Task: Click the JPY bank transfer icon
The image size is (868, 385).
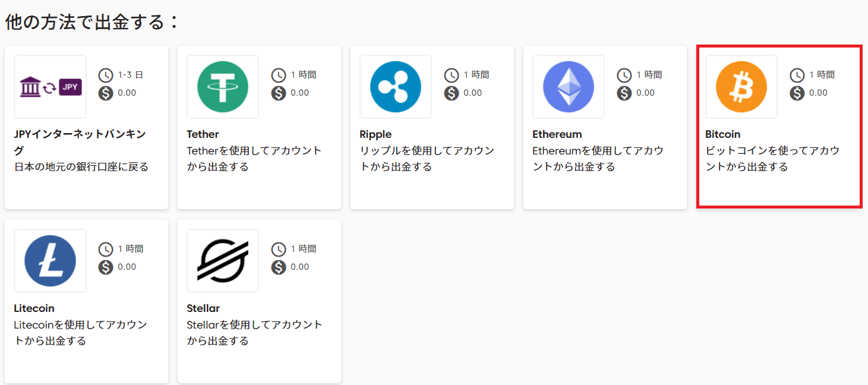Action: [50, 86]
